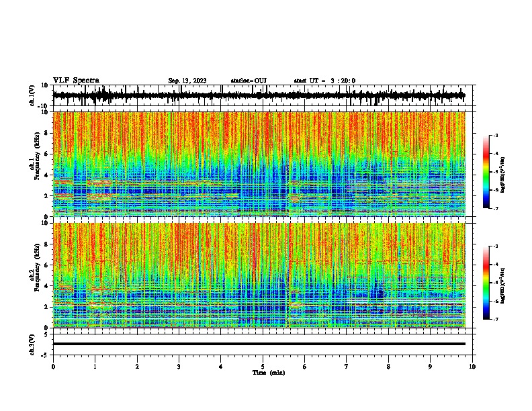Click the log(PSD) label beside ch.1 color bar
532x411 pixels.
[503, 175]
